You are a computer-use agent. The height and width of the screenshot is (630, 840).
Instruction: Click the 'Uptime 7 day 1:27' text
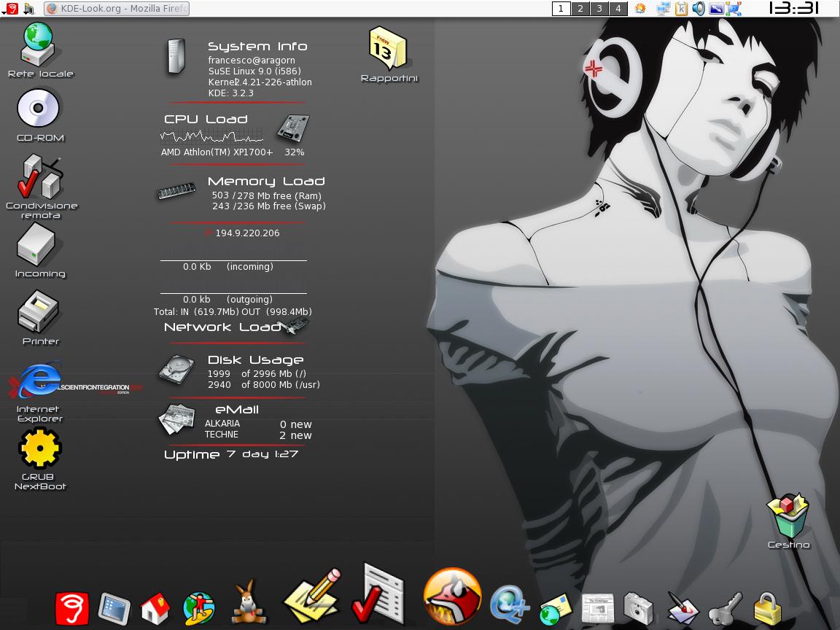point(231,454)
